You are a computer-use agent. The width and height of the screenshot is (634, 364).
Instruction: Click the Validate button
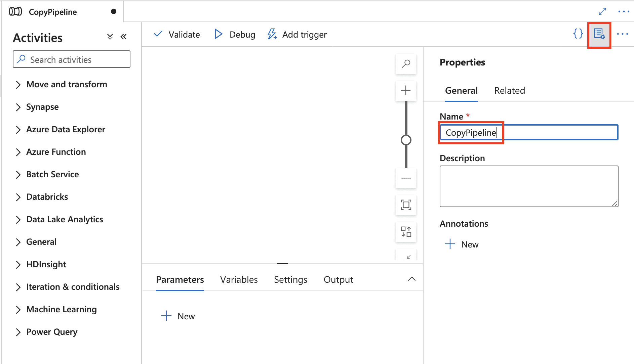coord(177,35)
